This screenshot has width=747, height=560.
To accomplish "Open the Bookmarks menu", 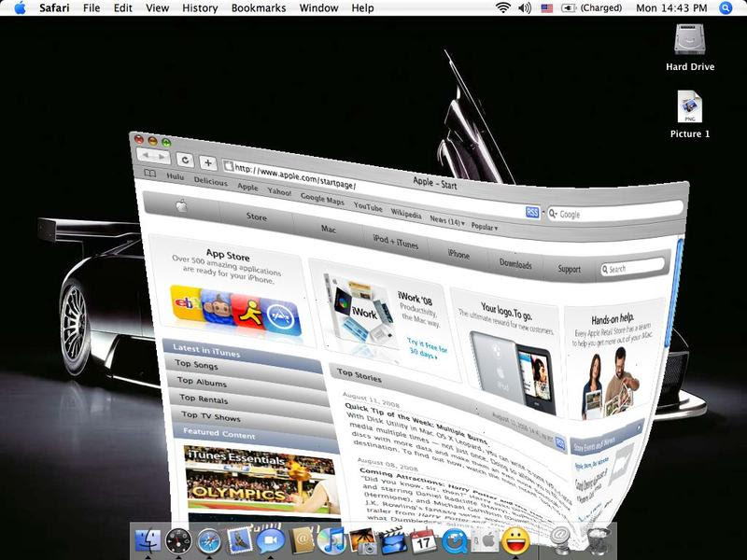I will pyautogui.click(x=259, y=8).
